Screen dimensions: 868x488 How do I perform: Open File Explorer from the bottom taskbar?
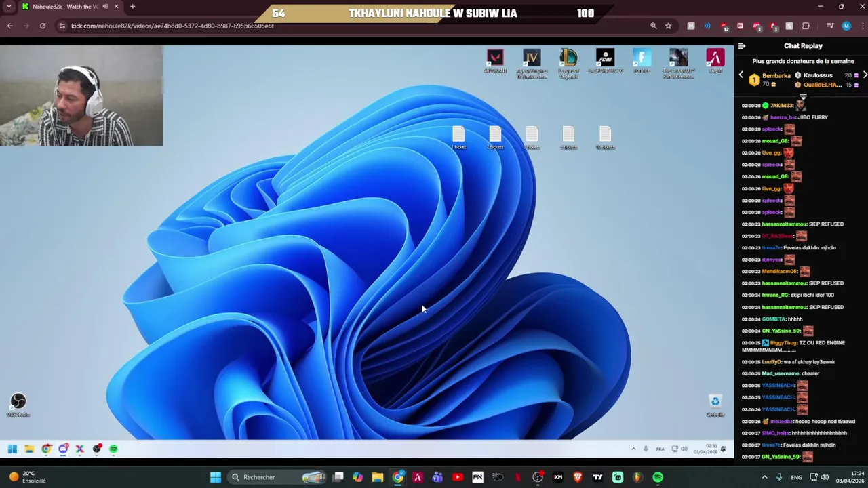(x=378, y=477)
